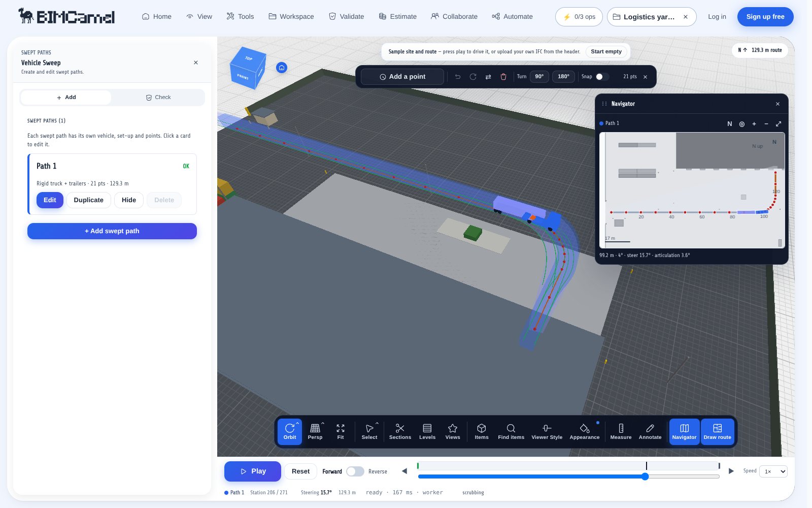
Task: Switch to the Check tab
Action: coord(158,98)
